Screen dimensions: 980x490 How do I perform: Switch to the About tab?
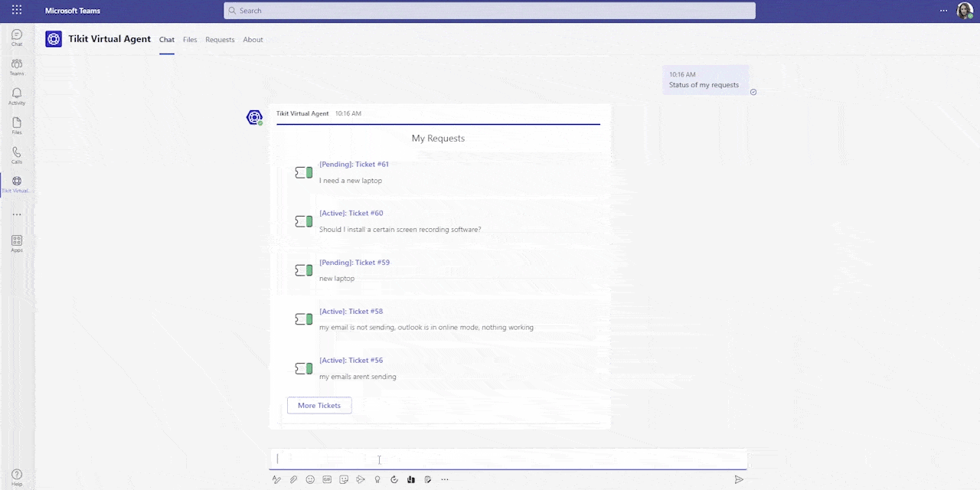point(253,40)
